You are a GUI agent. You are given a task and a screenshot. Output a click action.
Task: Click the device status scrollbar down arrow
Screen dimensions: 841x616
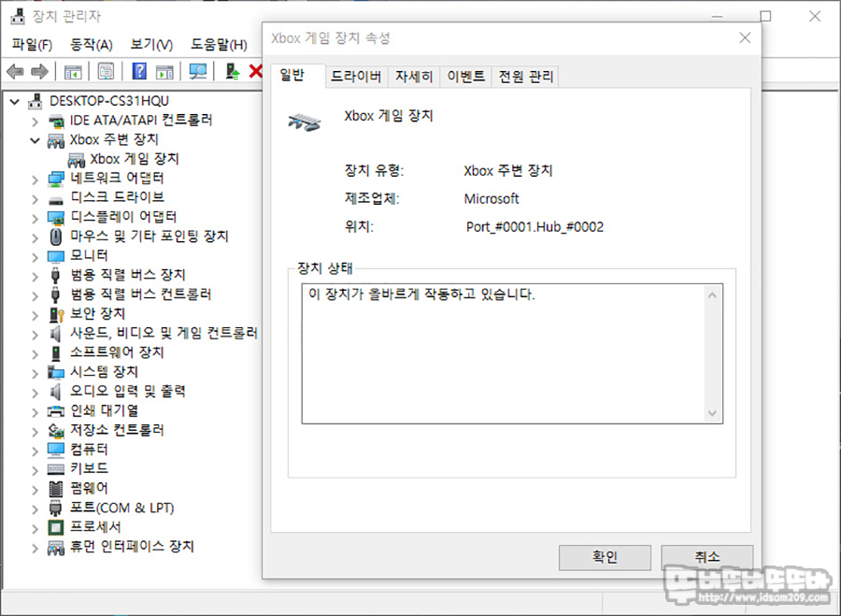[x=712, y=412]
